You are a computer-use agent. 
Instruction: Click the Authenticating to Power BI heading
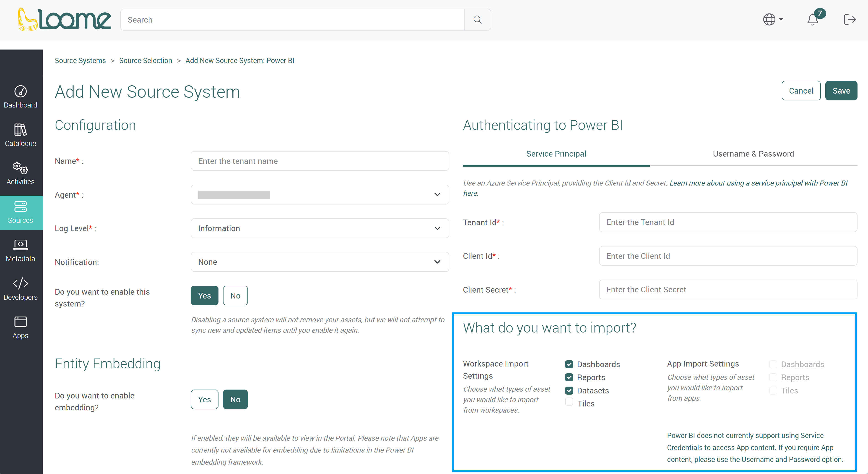(543, 125)
